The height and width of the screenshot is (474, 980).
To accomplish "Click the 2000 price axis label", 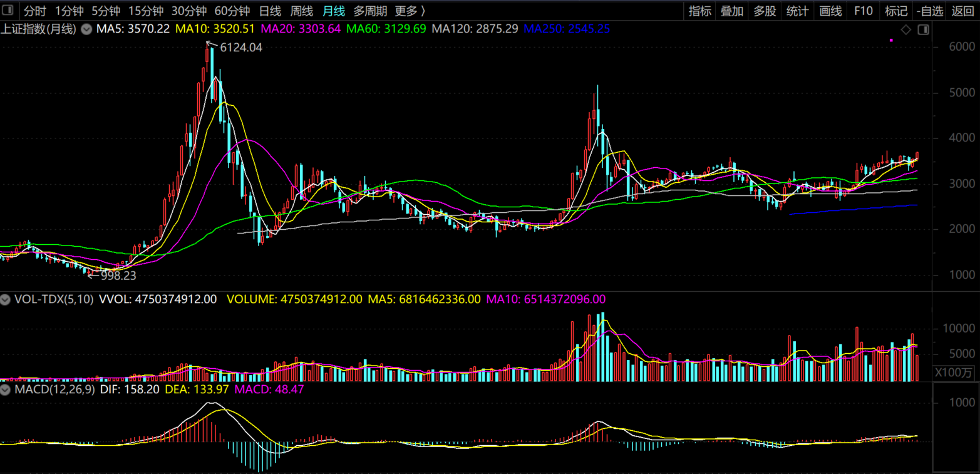I will 962,230.
